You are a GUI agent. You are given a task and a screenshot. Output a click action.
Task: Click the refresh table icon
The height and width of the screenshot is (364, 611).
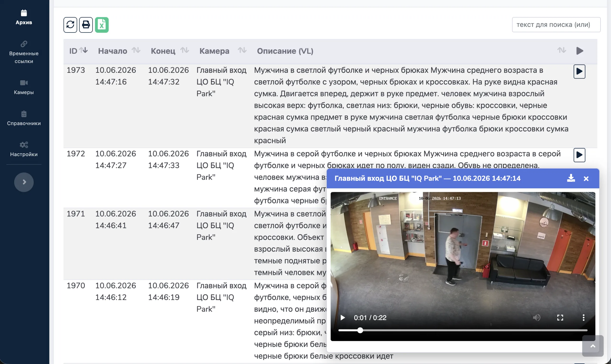pyautogui.click(x=70, y=25)
